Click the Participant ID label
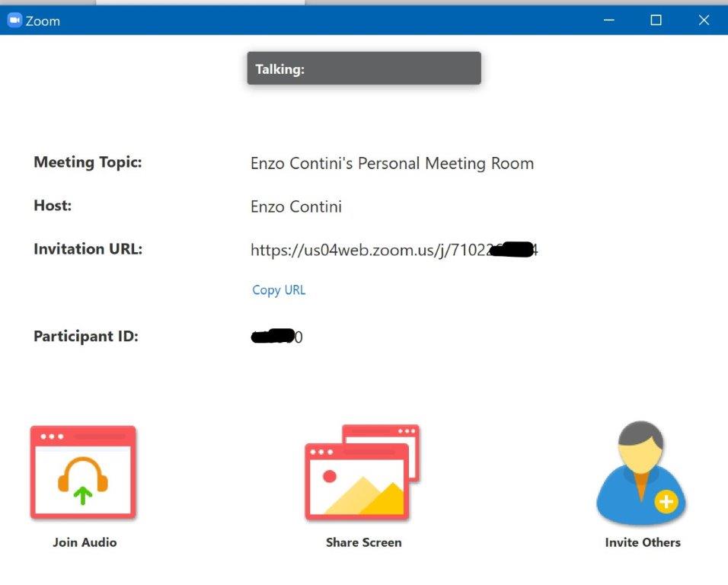Viewport: 728px width, 585px height. [86, 336]
